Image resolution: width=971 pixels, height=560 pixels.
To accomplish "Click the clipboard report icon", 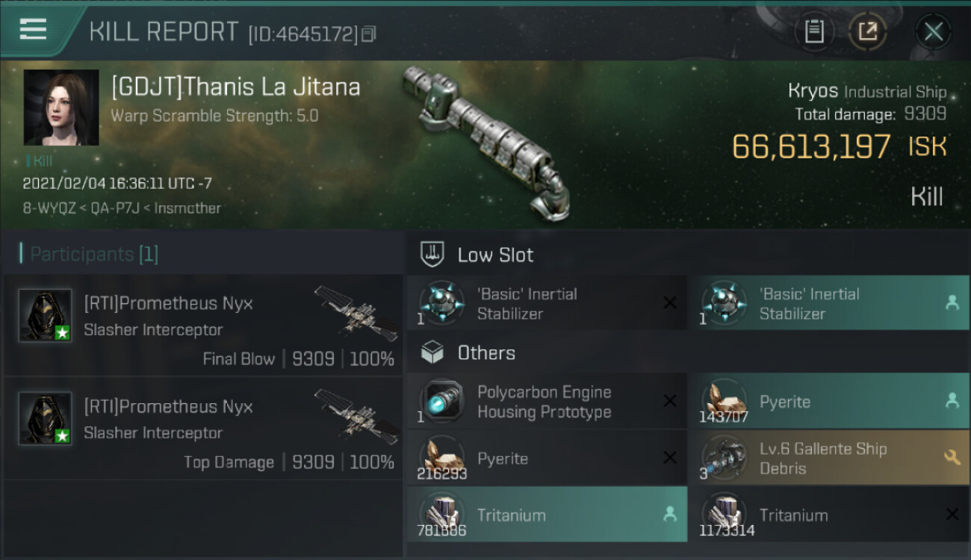I will click(x=814, y=31).
